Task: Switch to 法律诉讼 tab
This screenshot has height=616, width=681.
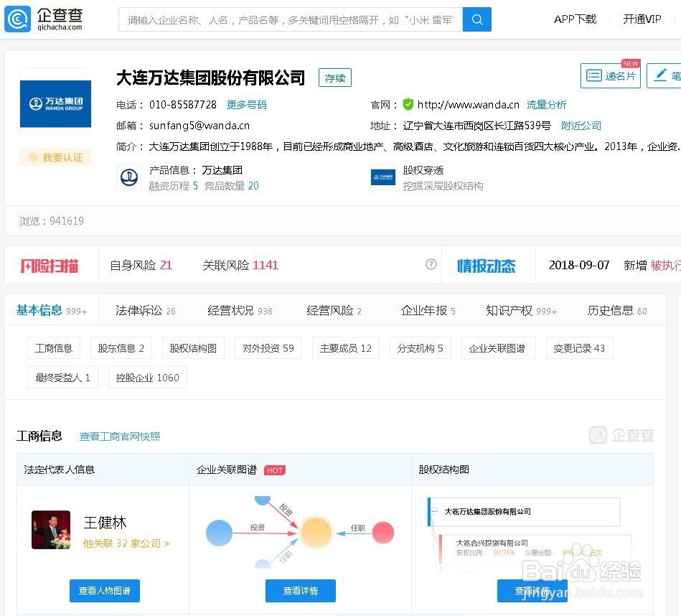Action: click(x=145, y=311)
